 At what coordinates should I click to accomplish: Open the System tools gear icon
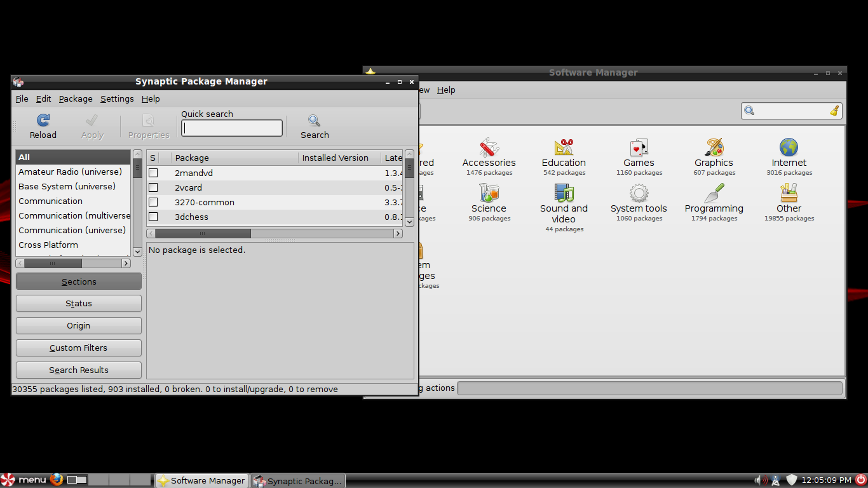click(x=639, y=193)
